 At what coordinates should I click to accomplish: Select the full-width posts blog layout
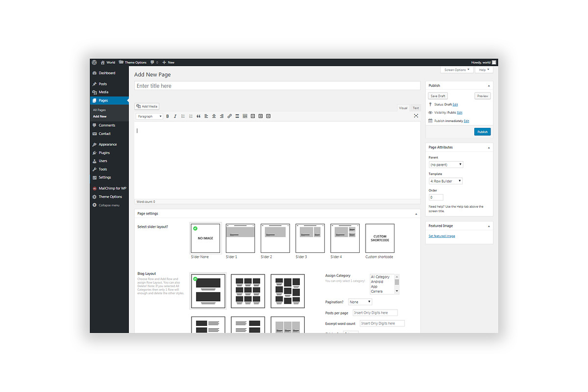coord(208,291)
